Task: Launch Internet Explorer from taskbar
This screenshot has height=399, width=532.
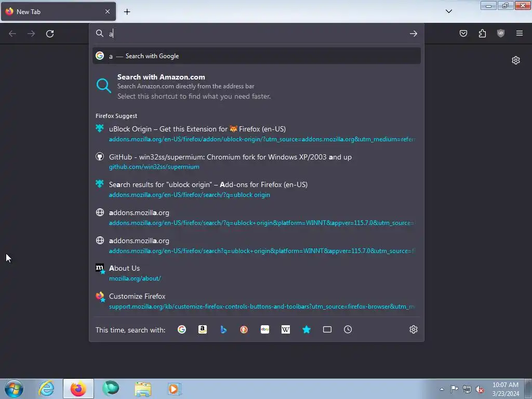Action: click(x=46, y=389)
